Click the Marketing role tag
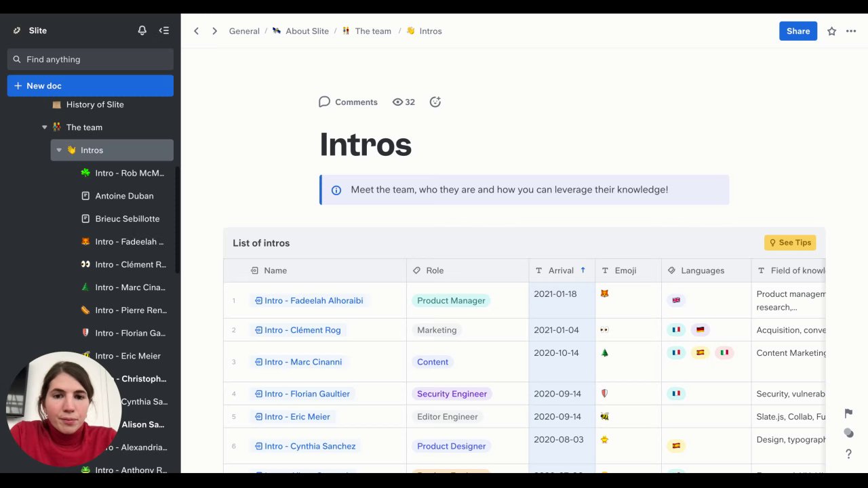Screen dimensions: 868x488 (437, 330)
